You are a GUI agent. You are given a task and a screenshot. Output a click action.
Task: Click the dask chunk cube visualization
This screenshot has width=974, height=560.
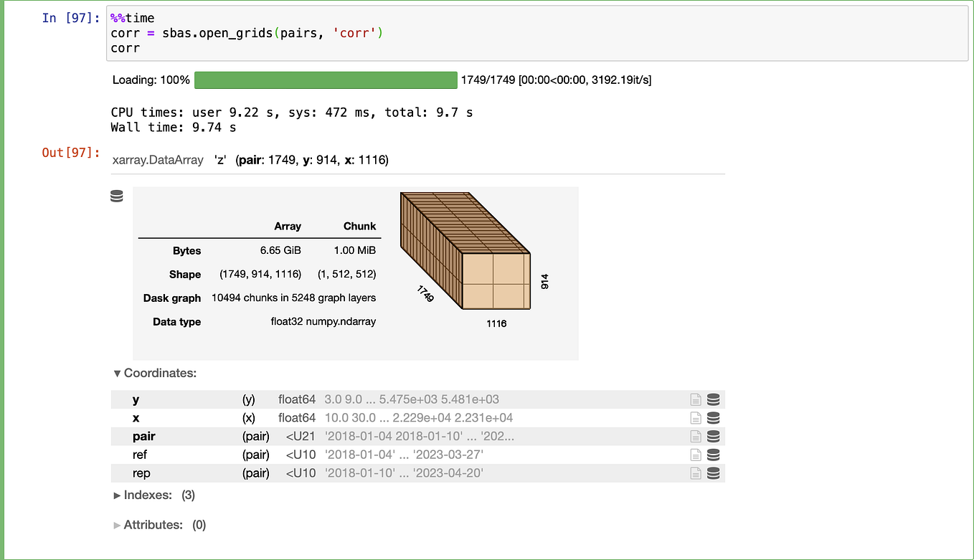click(465, 251)
